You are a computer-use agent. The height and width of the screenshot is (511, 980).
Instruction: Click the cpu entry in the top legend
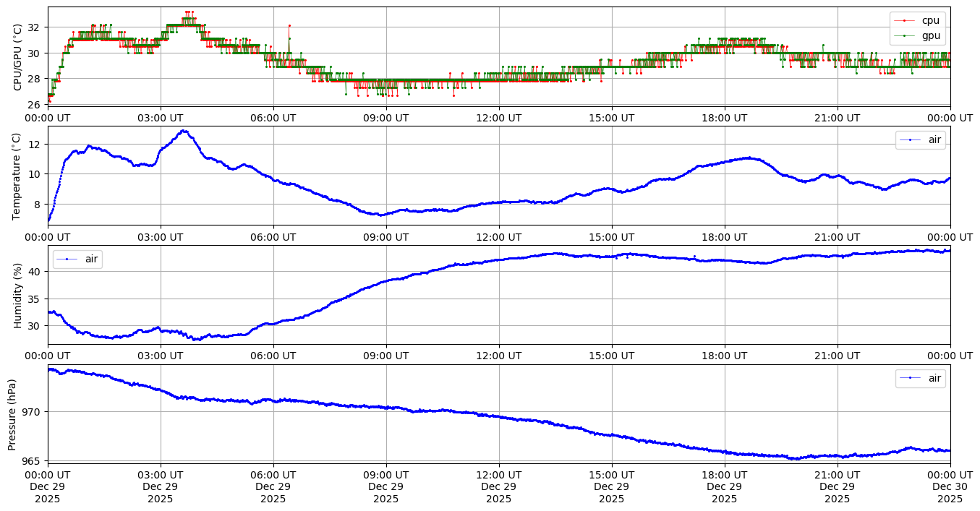(x=929, y=20)
